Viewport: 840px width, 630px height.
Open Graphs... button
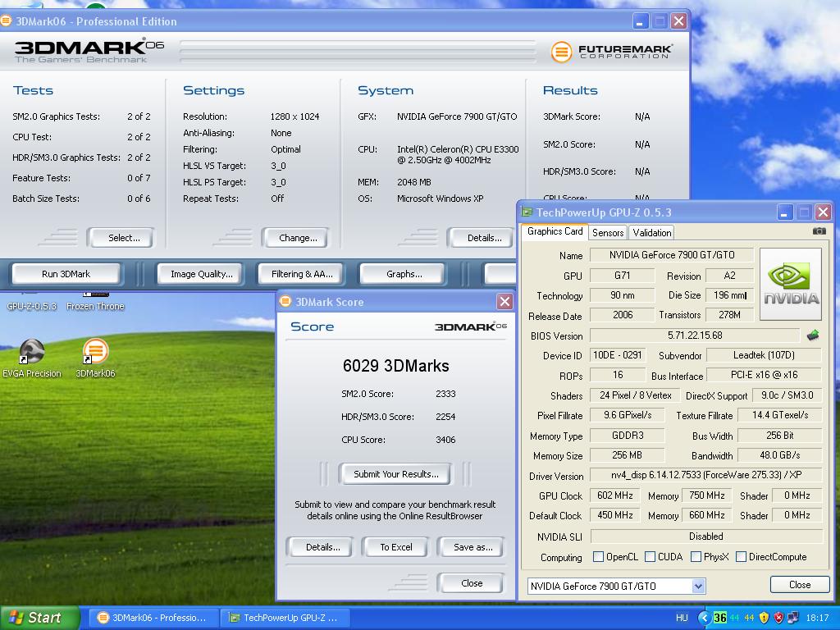click(x=404, y=274)
